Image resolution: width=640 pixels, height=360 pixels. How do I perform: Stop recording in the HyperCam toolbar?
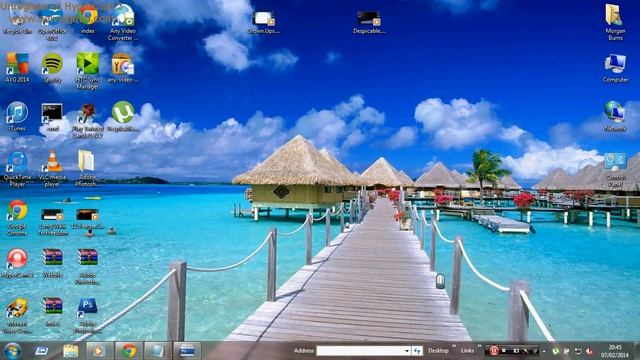tap(504, 351)
